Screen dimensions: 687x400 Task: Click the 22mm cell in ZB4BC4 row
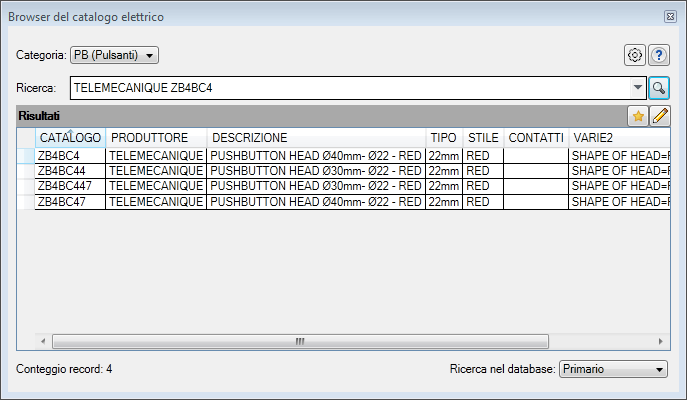(444, 156)
